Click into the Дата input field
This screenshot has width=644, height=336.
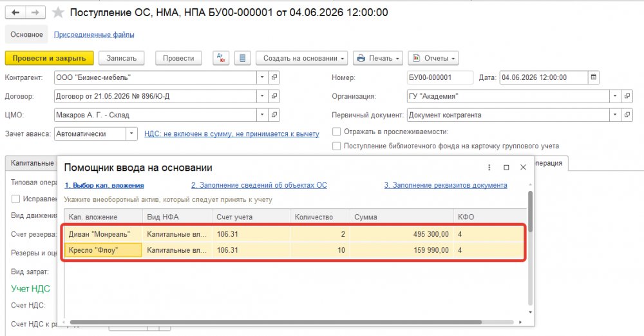point(544,77)
